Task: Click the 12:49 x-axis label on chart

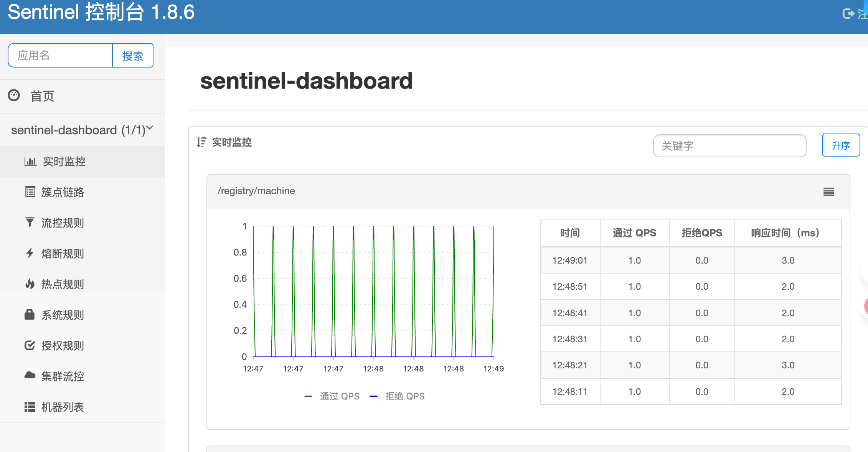Action: pyautogui.click(x=493, y=369)
